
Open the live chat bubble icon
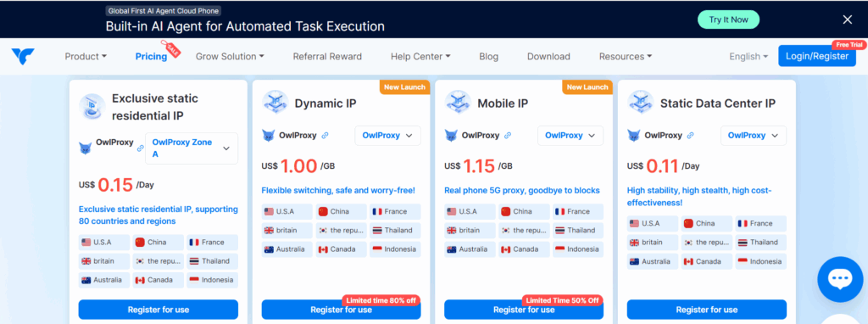tap(840, 279)
